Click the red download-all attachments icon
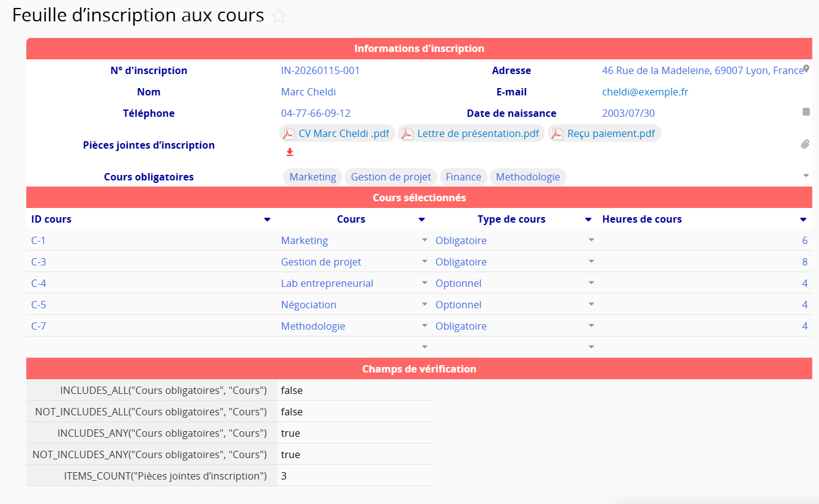819x504 pixels. click(290, 152)
